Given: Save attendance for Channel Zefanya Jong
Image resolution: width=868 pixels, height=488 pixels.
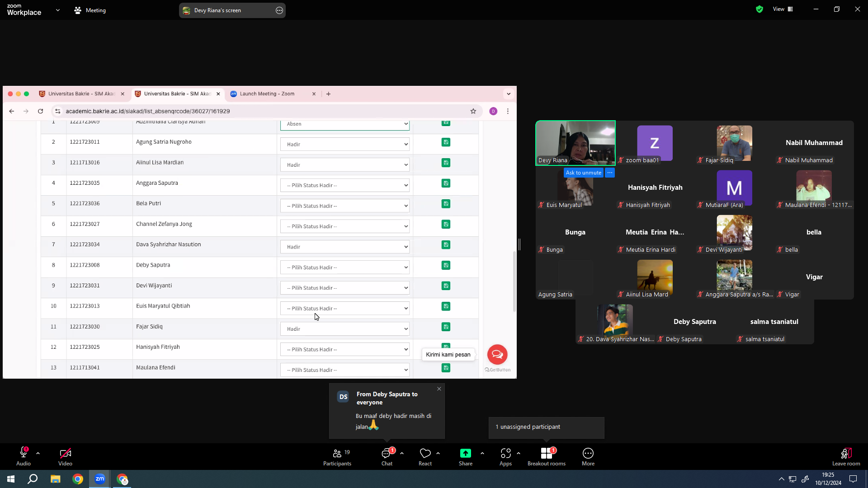Looking at the screenshot, I should pos(446,224).
